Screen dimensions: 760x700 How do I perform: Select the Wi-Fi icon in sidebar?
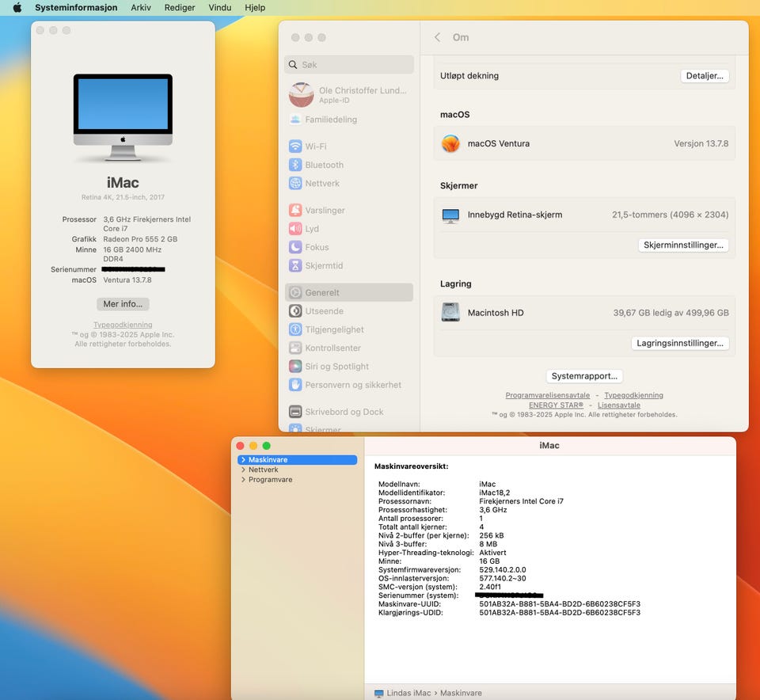[x=295, y=146]
